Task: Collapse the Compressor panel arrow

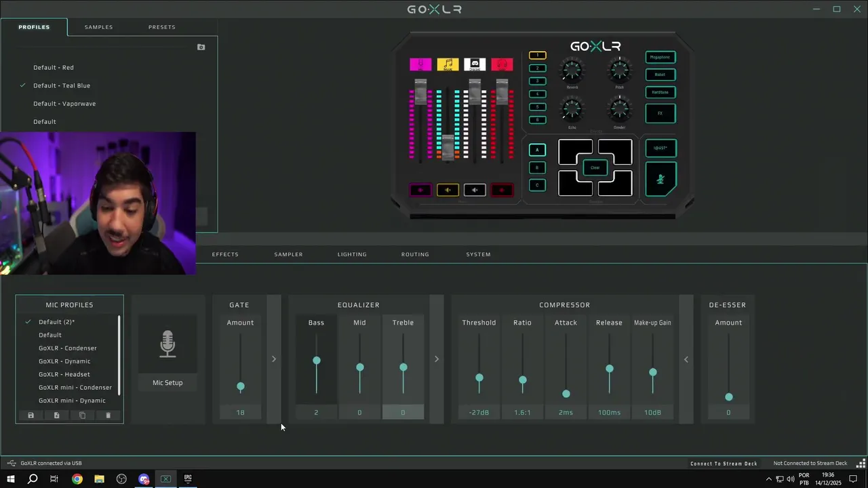Action: point(686,359)
